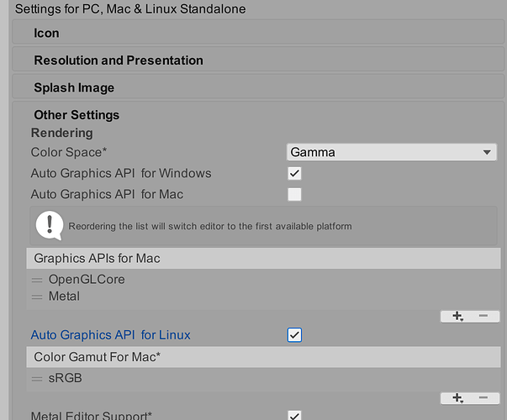
Task: Remove selected Mac color gamut entry
Action: click(483, 397)
